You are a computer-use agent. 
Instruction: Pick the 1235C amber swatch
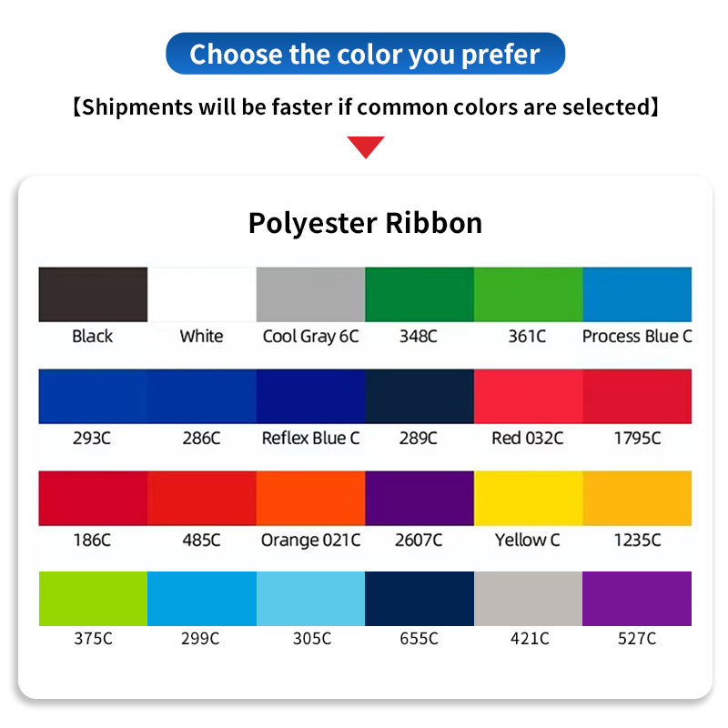pos(638,498)
